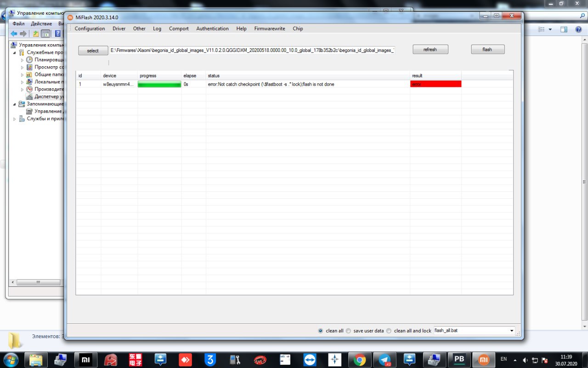Image resolution: width=588 pixels, height=368 pixels.
Task: Open TeamViewer from the taskbar
Action: (x=310, y=360)
